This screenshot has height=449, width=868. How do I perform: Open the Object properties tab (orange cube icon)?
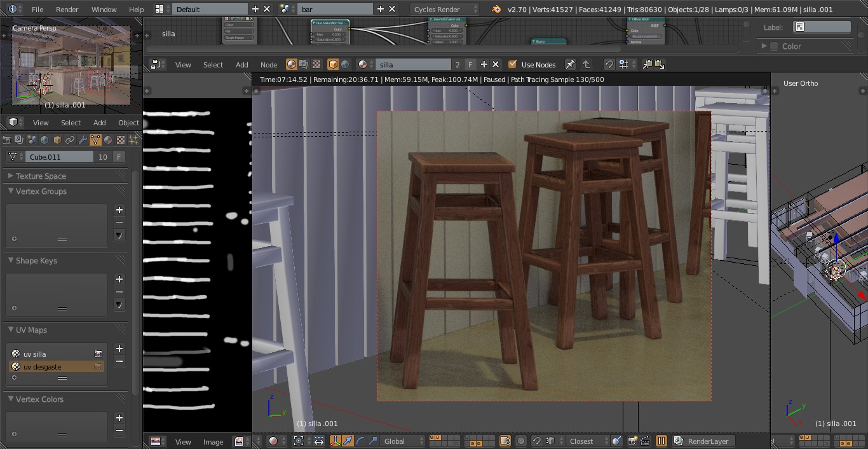(x=57, y=140)
